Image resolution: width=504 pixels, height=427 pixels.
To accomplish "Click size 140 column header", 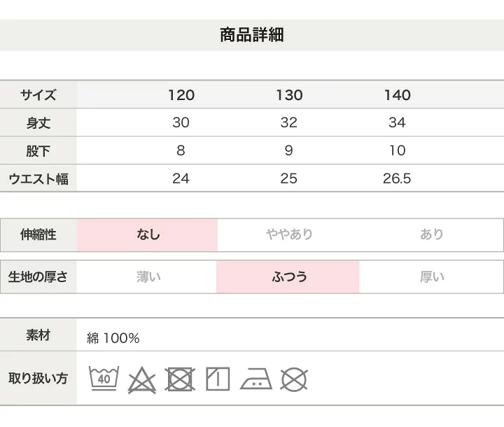I will [x=398, y=95].
